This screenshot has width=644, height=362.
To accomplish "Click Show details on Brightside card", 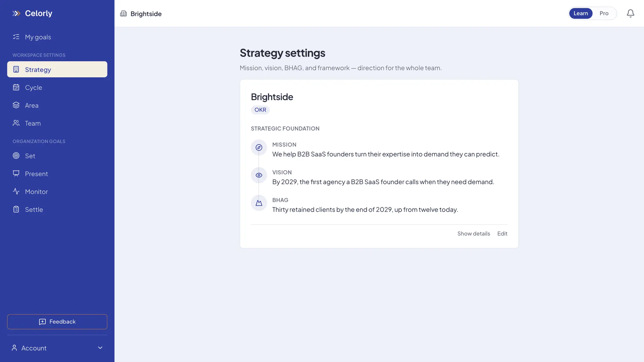I will 474,233.
